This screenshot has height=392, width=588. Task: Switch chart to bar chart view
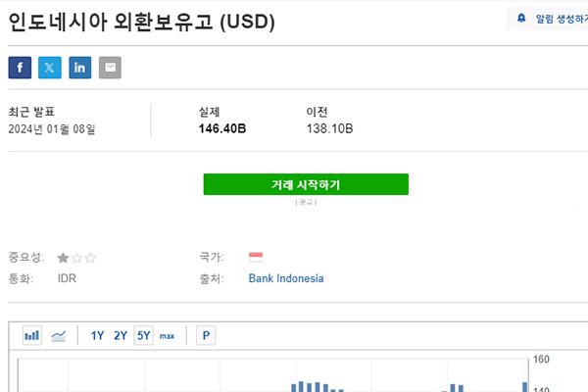click(x=32, y=335)
